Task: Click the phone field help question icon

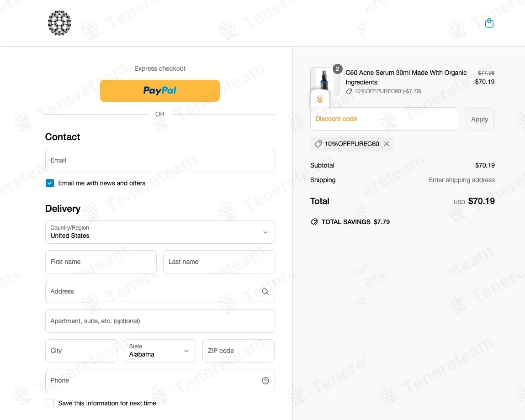Action: coord(265,380)
